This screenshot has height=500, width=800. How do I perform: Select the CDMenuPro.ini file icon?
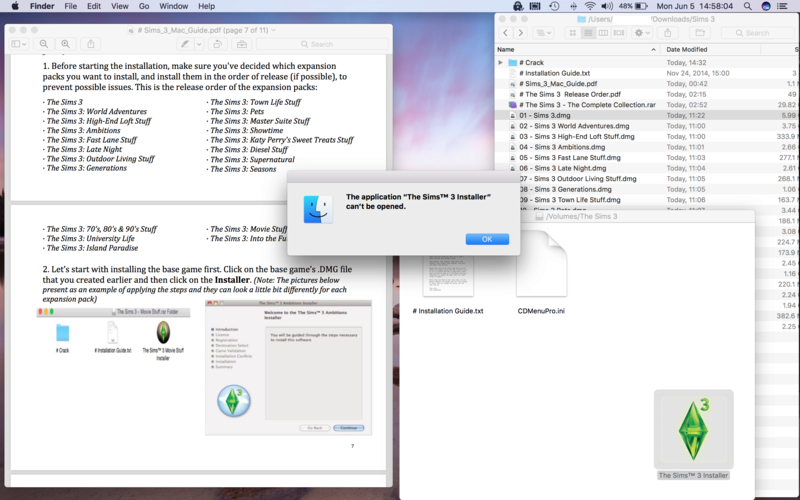tap(541, 264)
